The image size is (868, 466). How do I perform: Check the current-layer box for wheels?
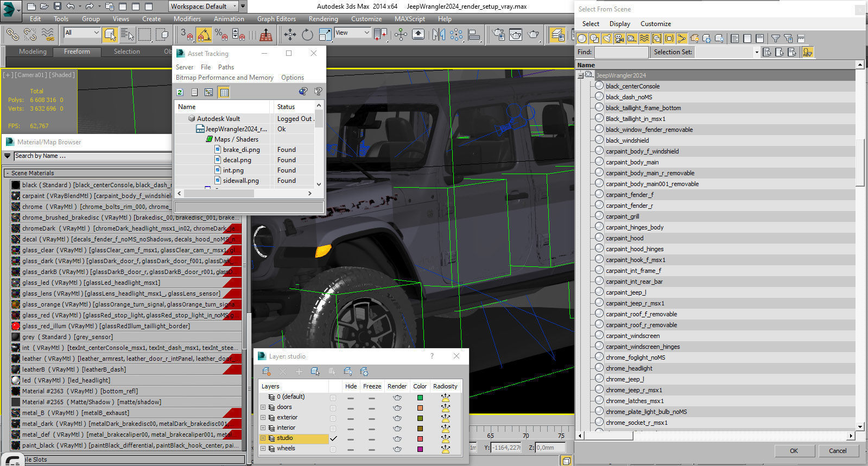333,449
